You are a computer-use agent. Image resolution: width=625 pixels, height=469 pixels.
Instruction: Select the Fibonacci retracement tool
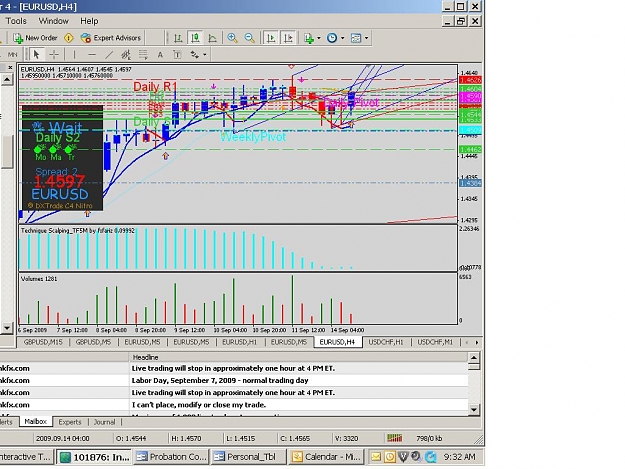(x=143, y=55)
